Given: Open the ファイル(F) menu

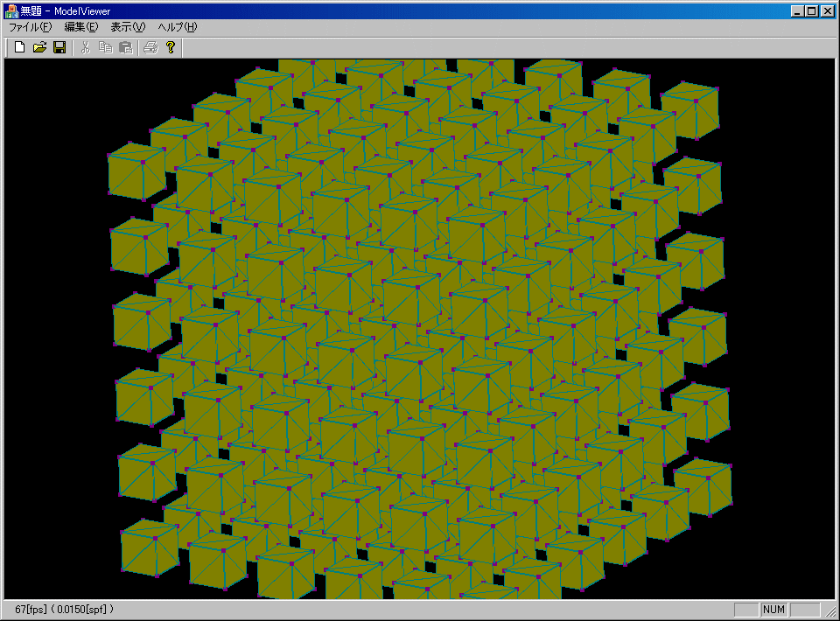Looking at the screenshot, I should [30, 27].
